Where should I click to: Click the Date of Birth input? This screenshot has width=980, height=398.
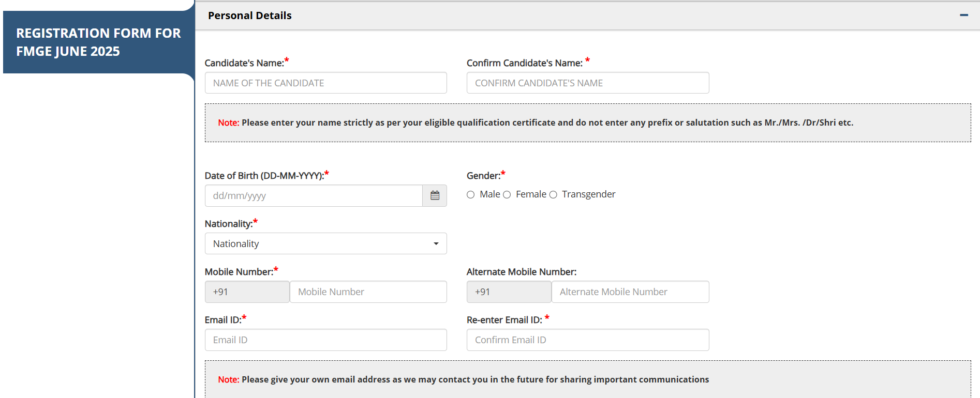coord(314,195)
